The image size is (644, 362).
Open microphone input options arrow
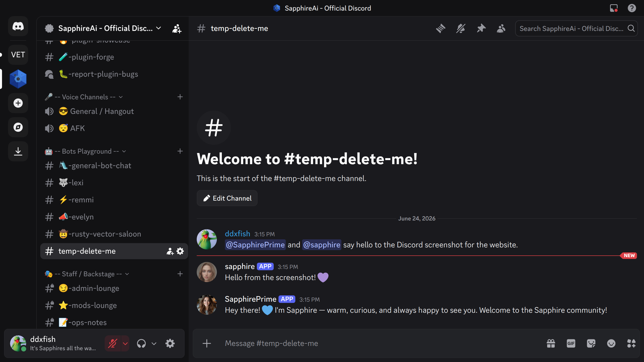pyautogui.click(x=125, y=343)
